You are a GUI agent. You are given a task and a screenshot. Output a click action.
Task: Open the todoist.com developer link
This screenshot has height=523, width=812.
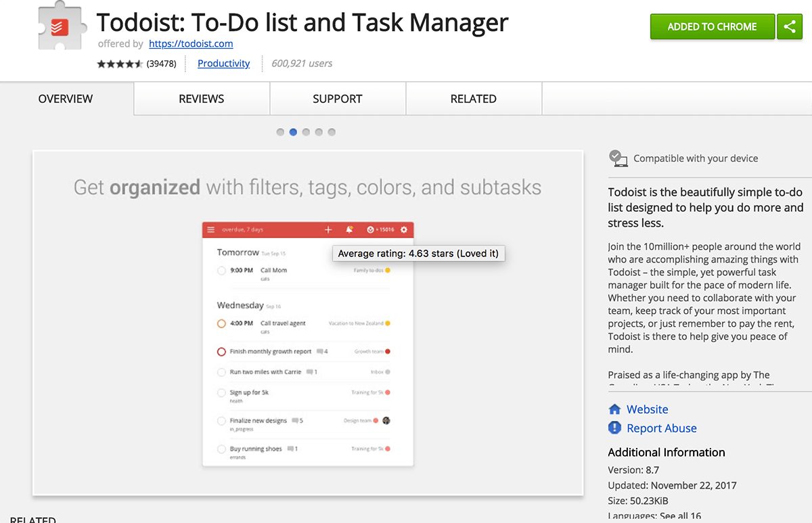191,43
